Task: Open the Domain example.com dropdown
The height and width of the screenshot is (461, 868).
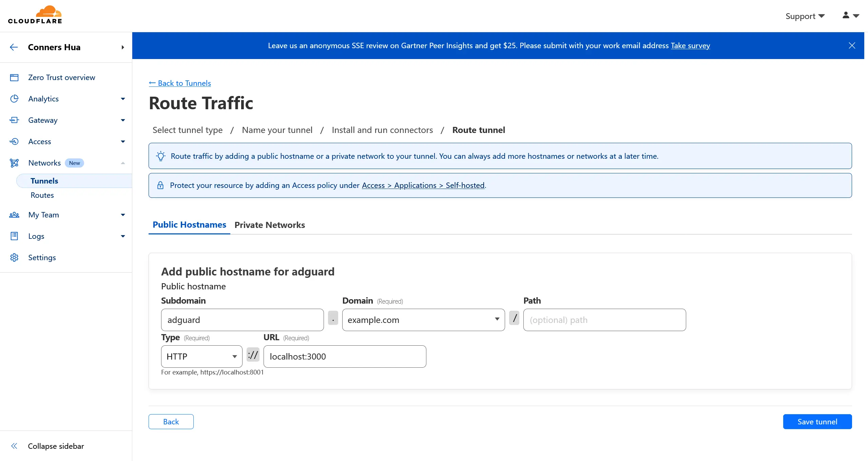Action: (423, 320)
